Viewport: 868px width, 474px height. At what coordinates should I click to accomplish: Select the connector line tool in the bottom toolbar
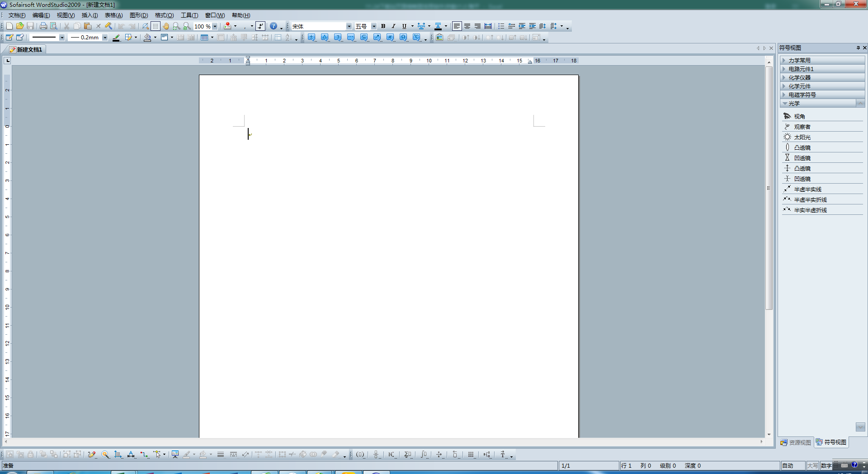(x=144, y=455)
